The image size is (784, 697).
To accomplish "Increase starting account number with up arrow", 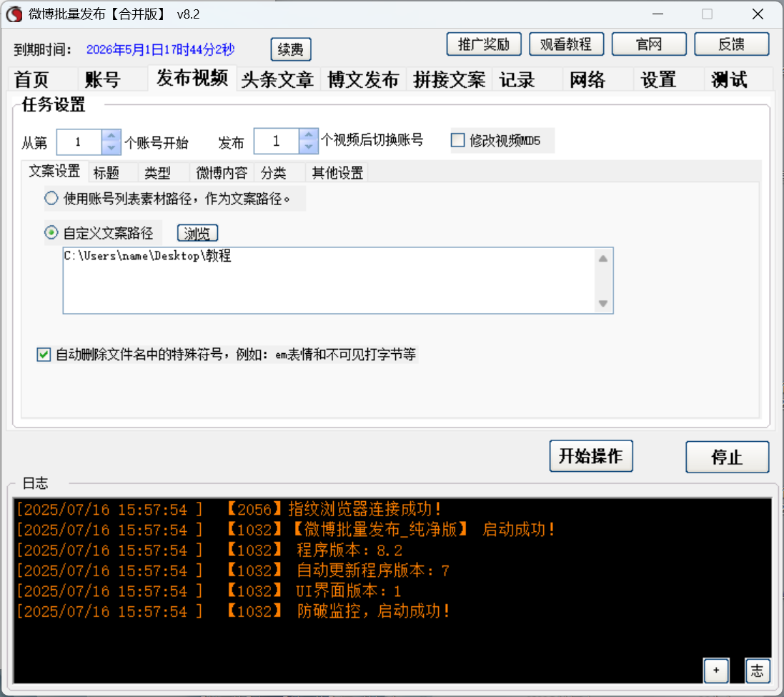I will pos(111,136).
